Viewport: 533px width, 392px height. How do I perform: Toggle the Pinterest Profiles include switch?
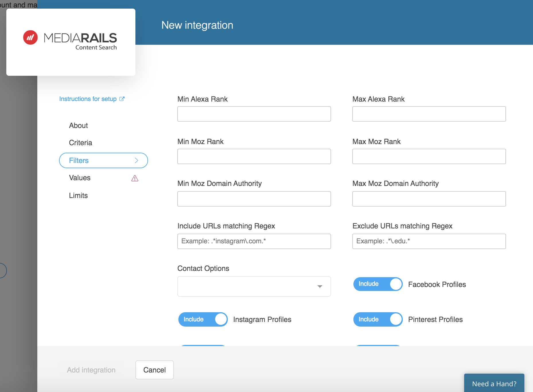pos(378,319)
